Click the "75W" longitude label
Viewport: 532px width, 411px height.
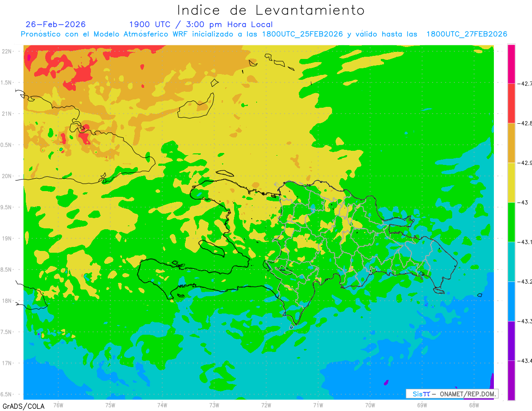[x=110, y=405]
